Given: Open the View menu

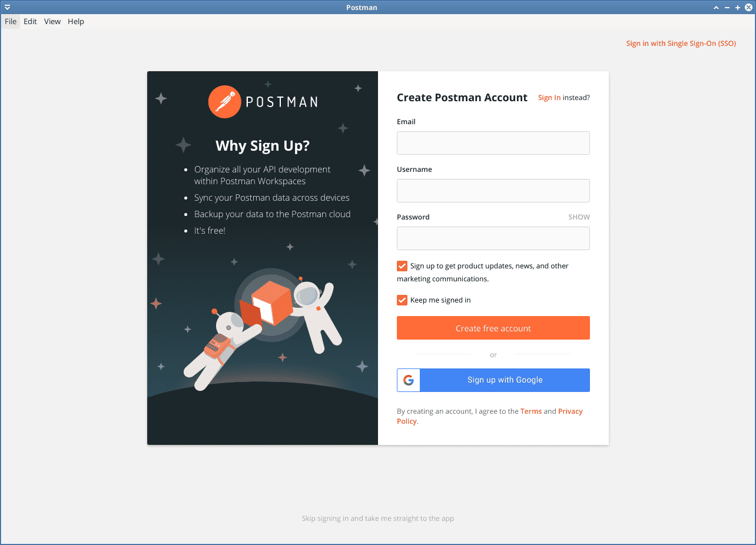Looking at the screenshot, I should tap(52, 21).
